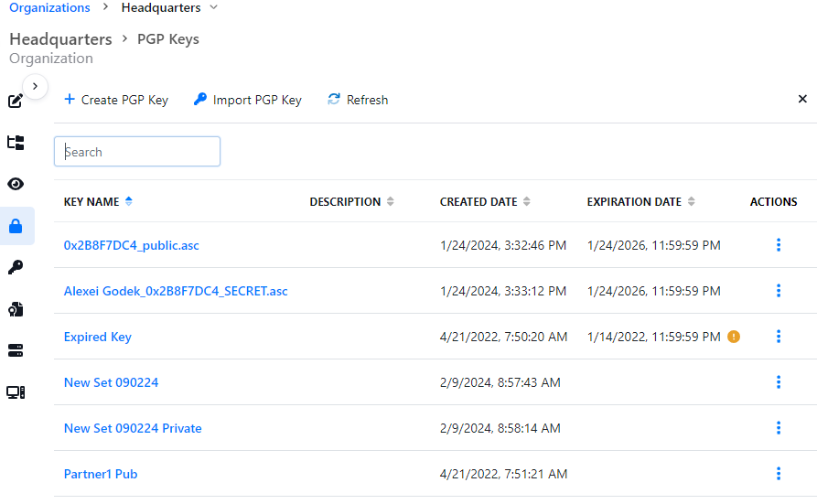Open the server stack sidebar icon
Viewport: 817px width, 504px height.
(16, 350)
